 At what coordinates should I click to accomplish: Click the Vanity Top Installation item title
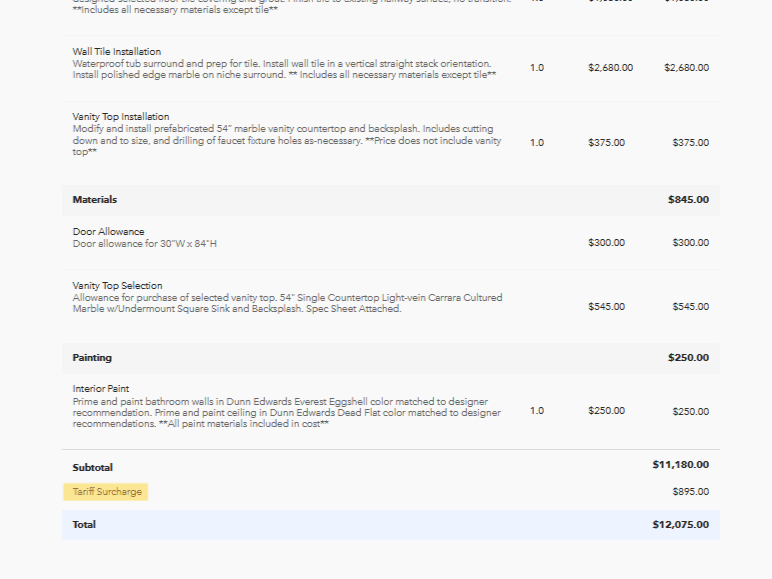(x=120, y=117)
